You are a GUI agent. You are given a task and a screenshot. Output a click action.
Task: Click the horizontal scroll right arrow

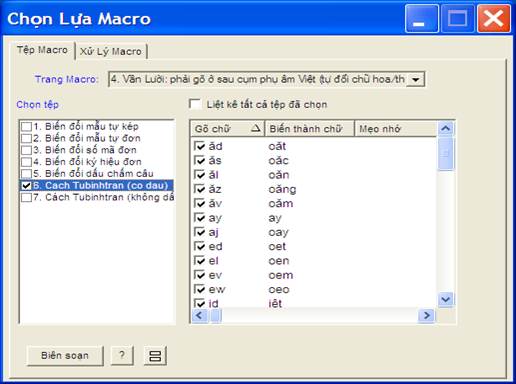pos(427,315)
